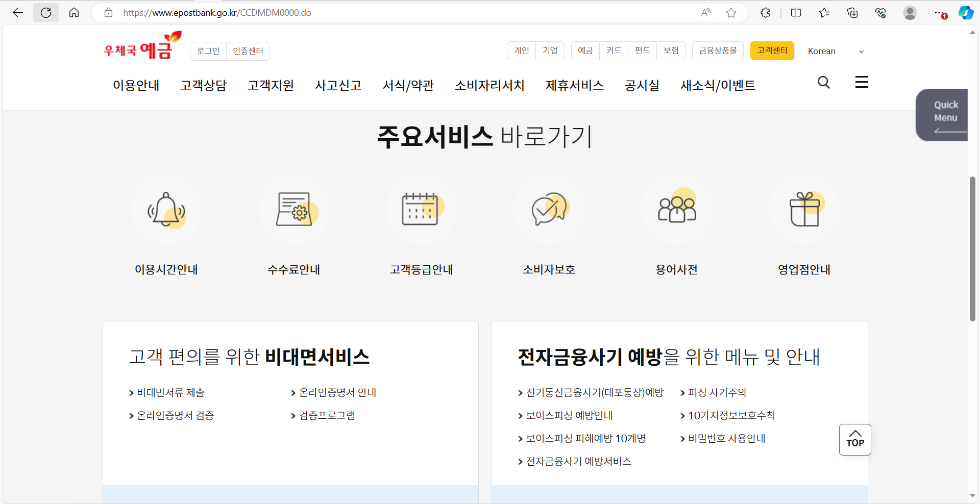Add page to favorites star icon

[731, 13]
